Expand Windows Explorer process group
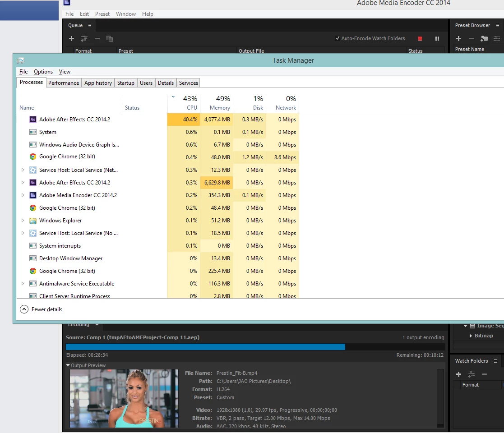Viewport: 504px width, 433px height. click(x=23, y=221)
